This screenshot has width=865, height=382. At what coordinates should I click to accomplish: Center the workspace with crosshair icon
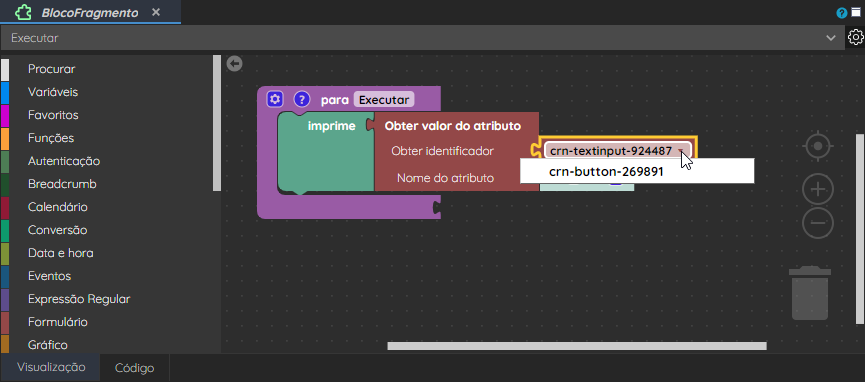818,147
